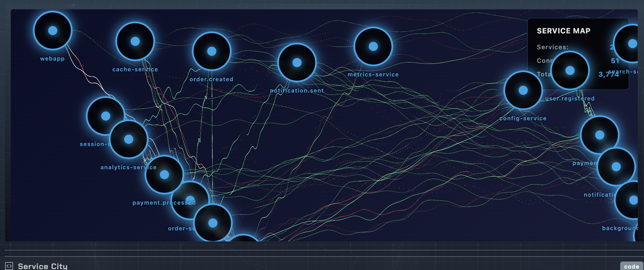The width and height of the screenshot is (644, 270).
Task: Click the code brackets icon beside Service City
Action: tap(9, 266)
